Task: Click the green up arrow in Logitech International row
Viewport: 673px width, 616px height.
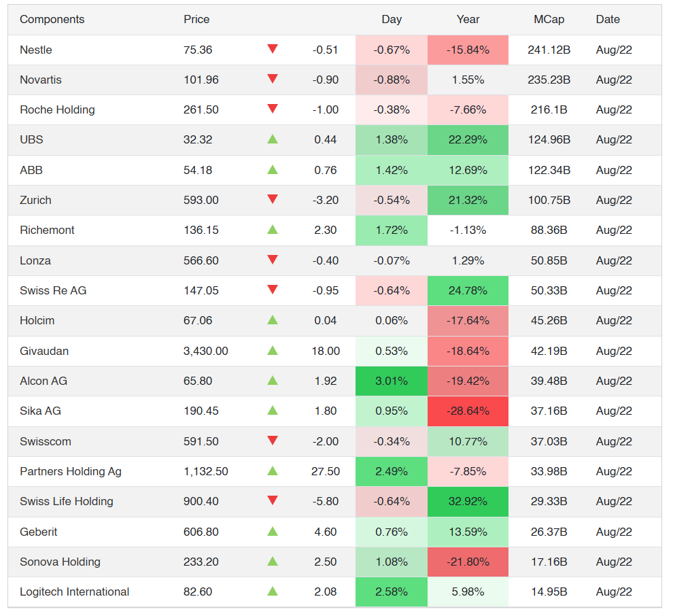Action: pos(273,591)
